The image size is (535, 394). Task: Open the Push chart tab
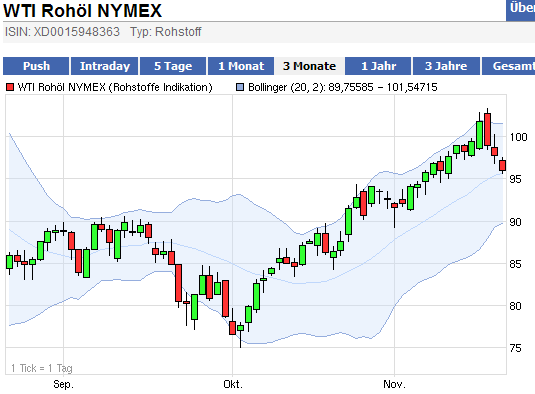[36, 66]
